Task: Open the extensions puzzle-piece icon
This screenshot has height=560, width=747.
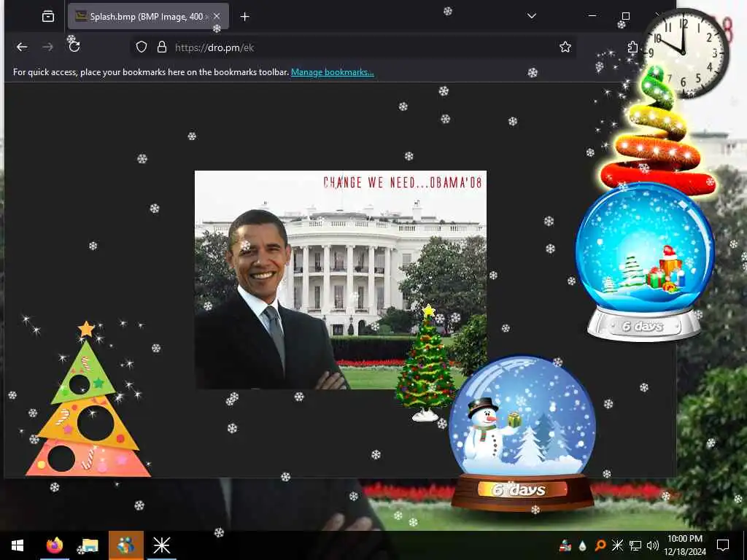Action: (632, 47)
